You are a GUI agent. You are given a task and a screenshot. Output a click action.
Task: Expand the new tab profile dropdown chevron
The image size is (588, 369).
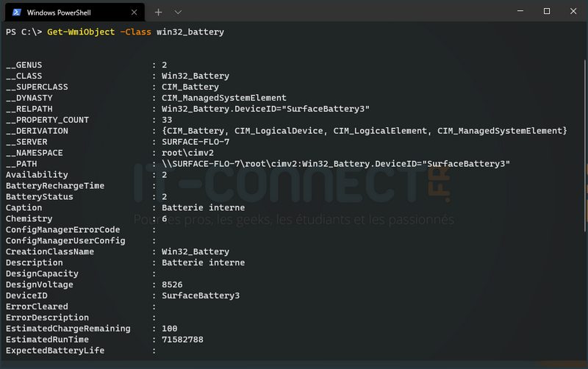(x=178, y=12)
